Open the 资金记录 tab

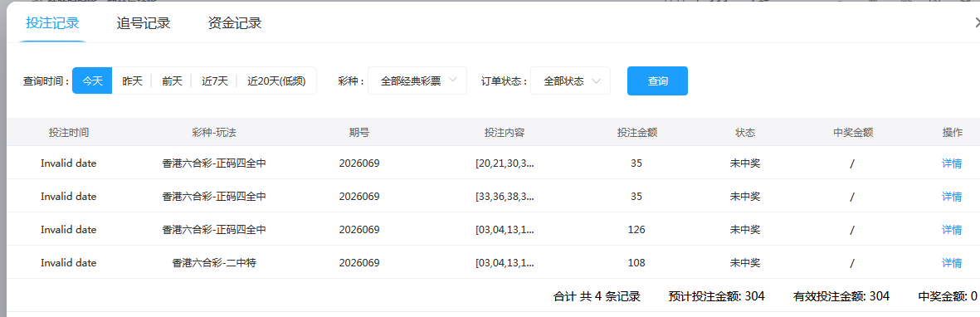point(234,24)
